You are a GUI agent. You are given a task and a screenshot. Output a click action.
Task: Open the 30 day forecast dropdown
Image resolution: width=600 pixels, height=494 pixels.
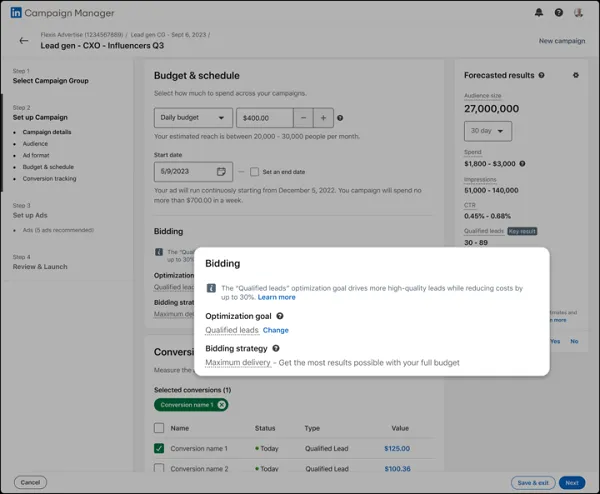click(488, 131)
